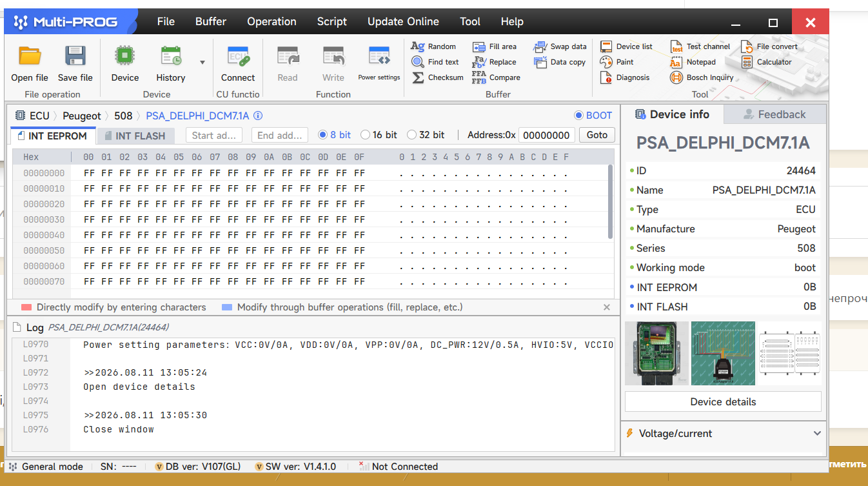The height and width of the screenshot is (486, 868).
Task: Open the Update Online menu
Action: pos(403,21)
